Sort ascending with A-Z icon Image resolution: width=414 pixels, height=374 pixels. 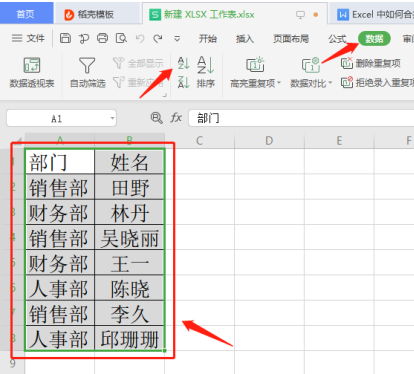point(183,63)
